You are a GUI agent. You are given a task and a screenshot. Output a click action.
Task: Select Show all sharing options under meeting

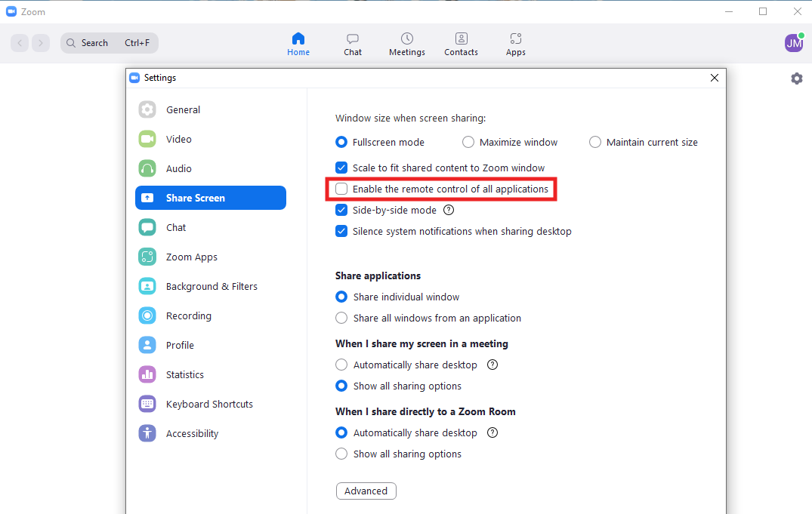click(x=341, y=386)
